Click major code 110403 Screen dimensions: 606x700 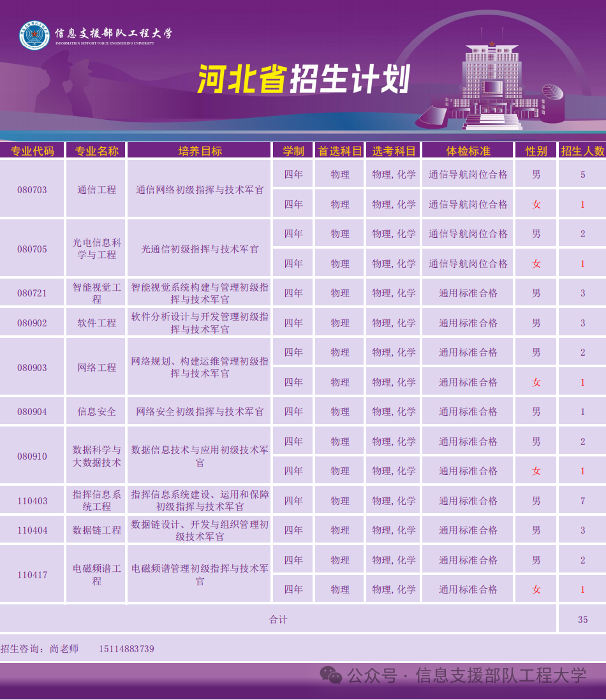pyautogui.click(x=32, y=501)
